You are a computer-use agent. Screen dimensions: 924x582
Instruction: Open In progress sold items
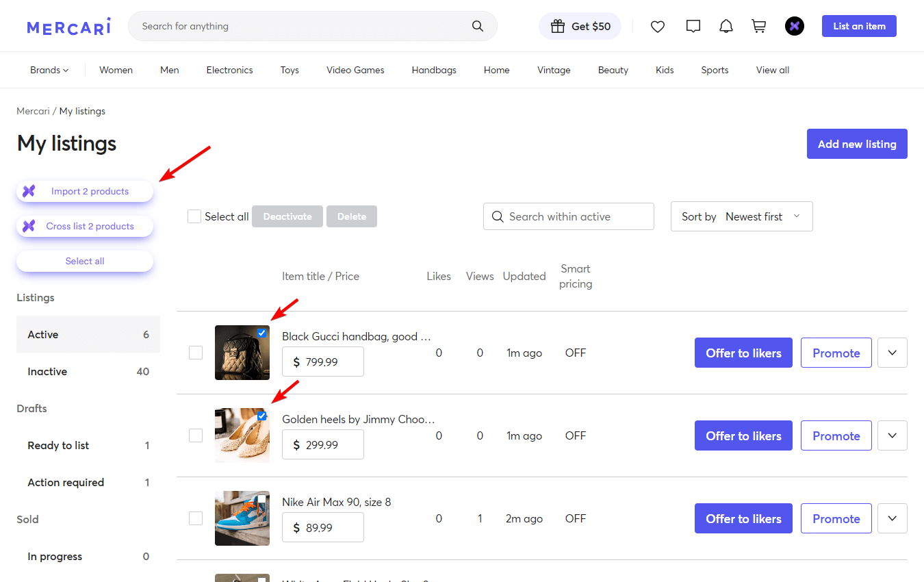click(88, 556)
